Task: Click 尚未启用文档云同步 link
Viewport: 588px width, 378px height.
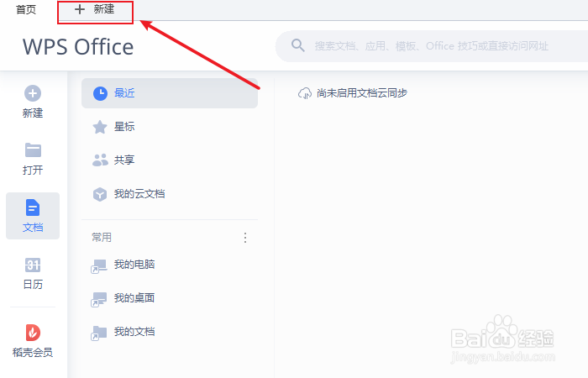Action: click(x=362, y=93)
